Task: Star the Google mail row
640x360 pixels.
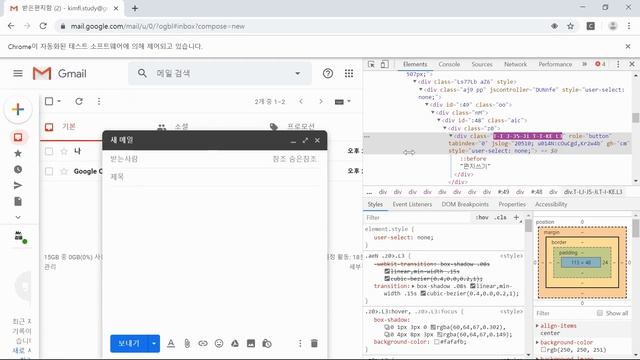Action: [64, 171]
